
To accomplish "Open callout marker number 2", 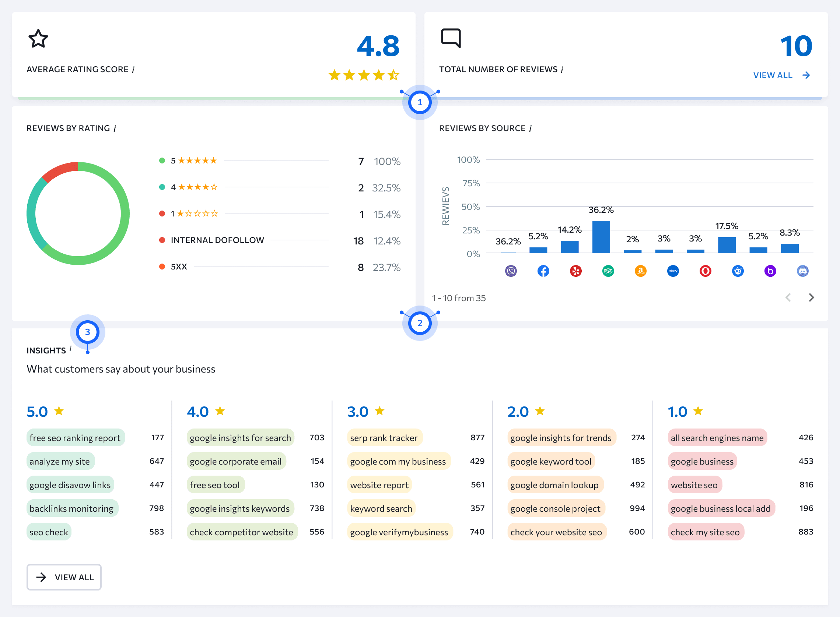I will 420,324.
